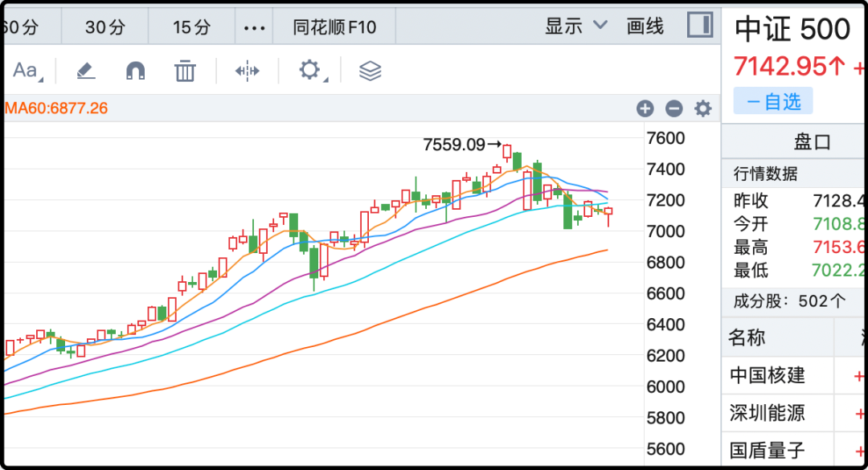Viewport: 868px width, 470px height.
Task: Click the 中证 500 index title
Action: point(792,29)
